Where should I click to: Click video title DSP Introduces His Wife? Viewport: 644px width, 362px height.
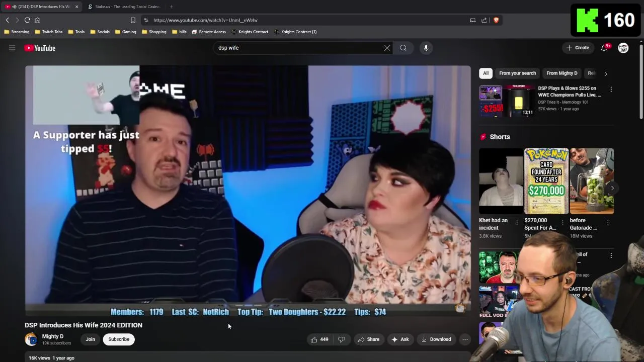click(x=84, y=325)
